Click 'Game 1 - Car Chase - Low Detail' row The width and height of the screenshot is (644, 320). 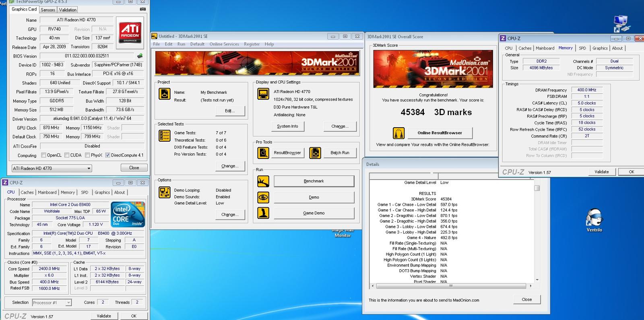(417, 205)
